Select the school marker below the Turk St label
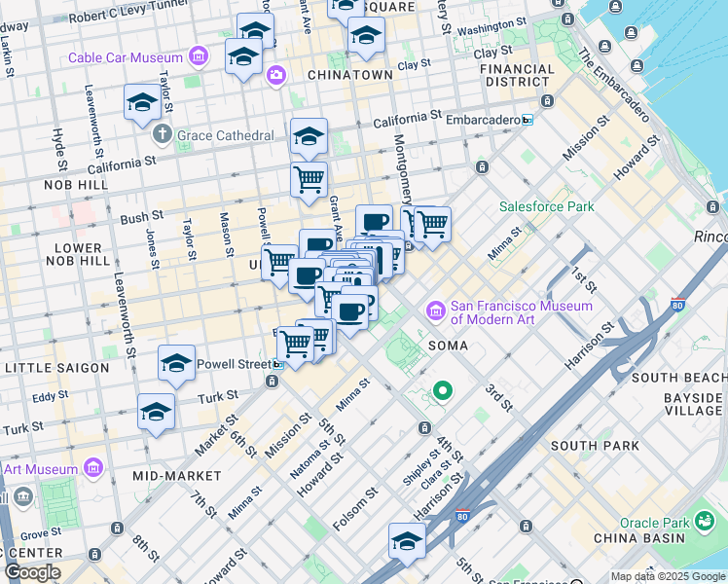The height and width of the screenshot is (584, 728). point(156,415)
